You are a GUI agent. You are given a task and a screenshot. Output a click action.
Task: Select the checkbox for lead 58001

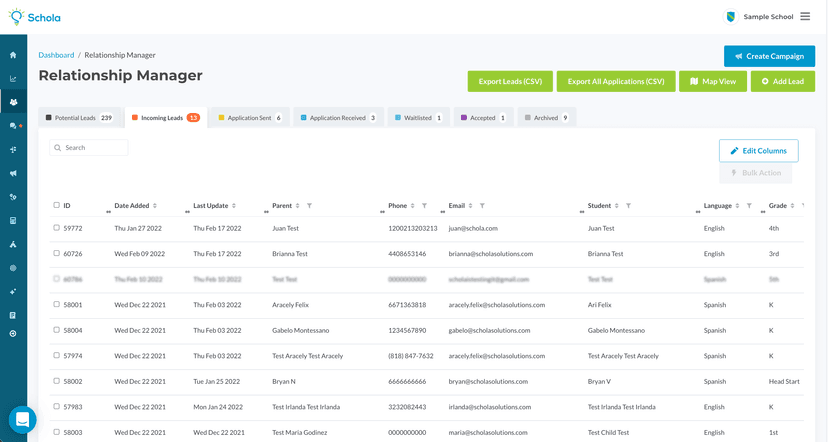pyautogui.click(x=57, y=304)
